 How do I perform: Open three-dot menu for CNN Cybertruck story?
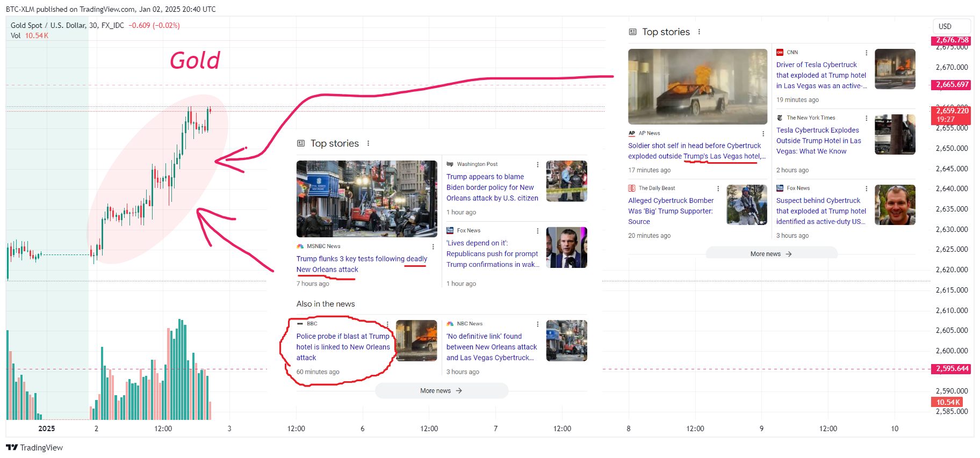coord(866,53)
